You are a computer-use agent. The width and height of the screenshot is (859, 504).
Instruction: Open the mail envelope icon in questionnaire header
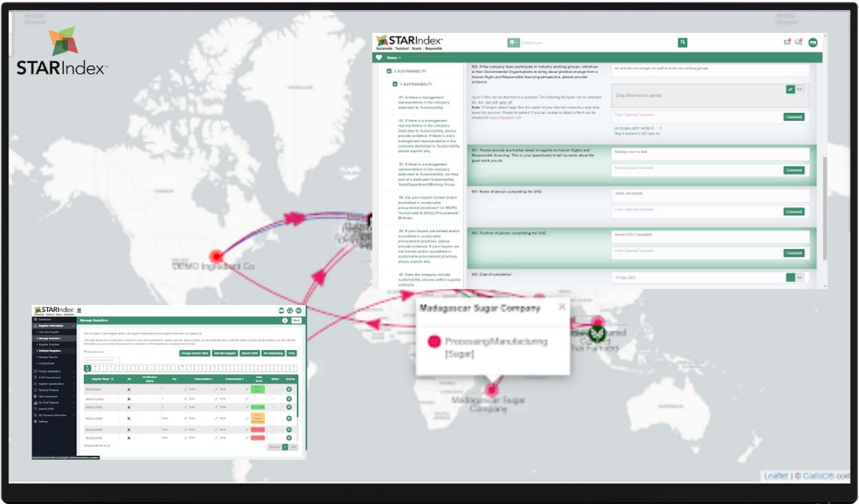point(787,42)
